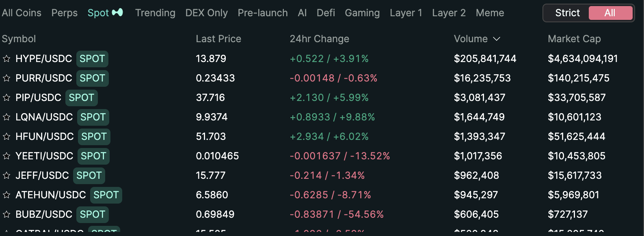Toggle the BUBZ/USDC favorite star
The width and height of the screenshot is (644, 236).
click(x=6, y=215)
